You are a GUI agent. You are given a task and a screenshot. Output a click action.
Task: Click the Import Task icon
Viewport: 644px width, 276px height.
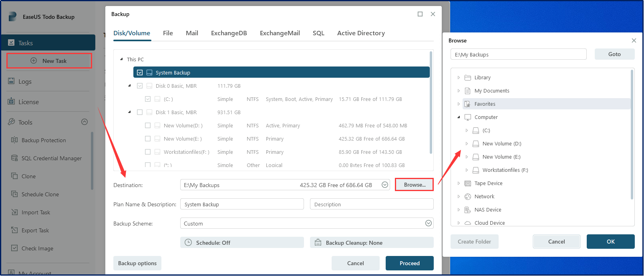pos(14,212)
